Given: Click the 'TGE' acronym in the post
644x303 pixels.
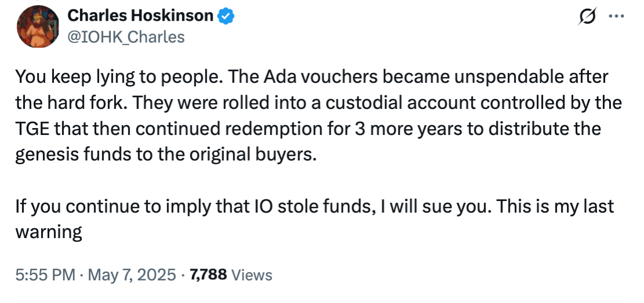Looking at the screenshot, I should click(32, 129).
